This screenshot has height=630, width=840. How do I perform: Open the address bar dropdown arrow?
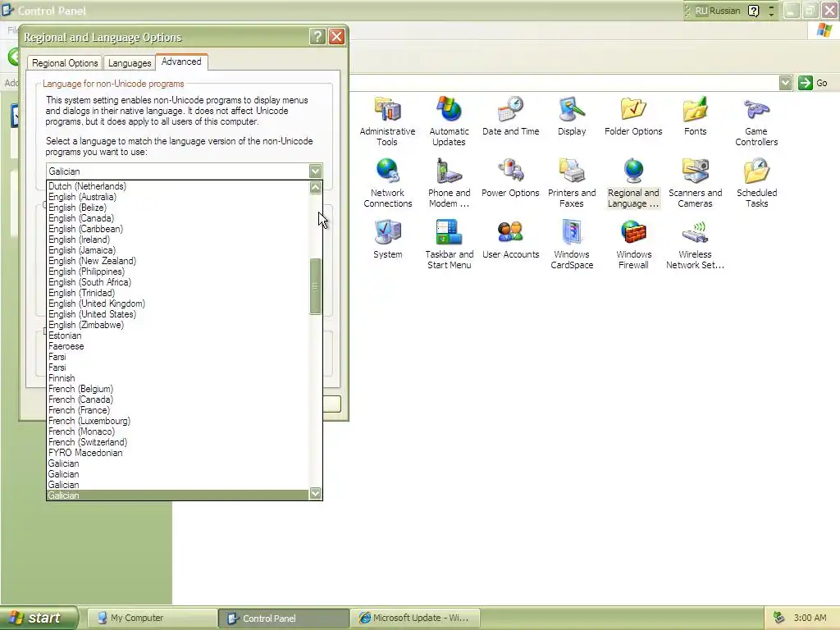pos(785,83)
